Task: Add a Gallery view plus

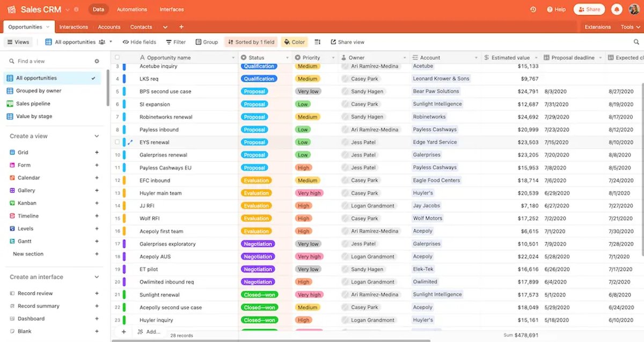Action: point(97,190)
